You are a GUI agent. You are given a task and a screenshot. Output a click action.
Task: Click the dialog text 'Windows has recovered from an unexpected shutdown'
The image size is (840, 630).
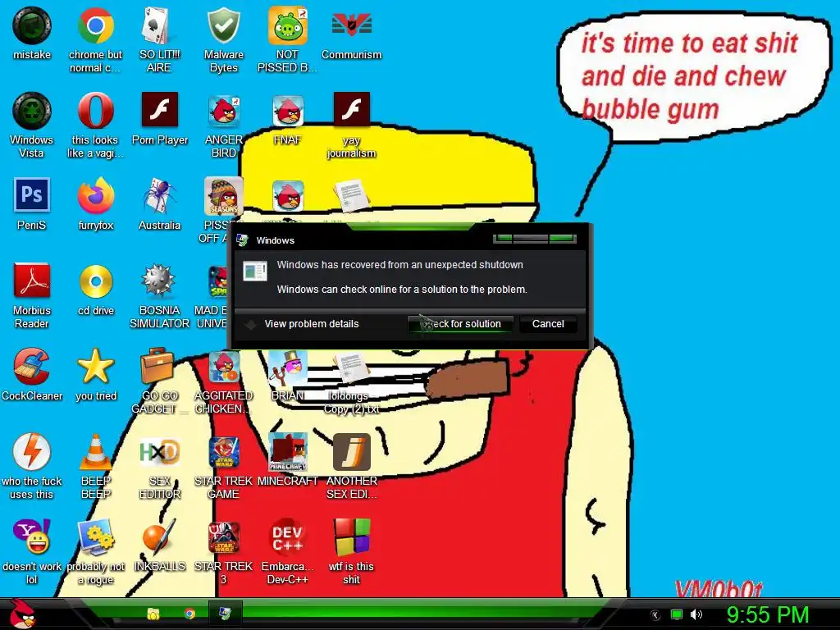[x=399, y=265]
